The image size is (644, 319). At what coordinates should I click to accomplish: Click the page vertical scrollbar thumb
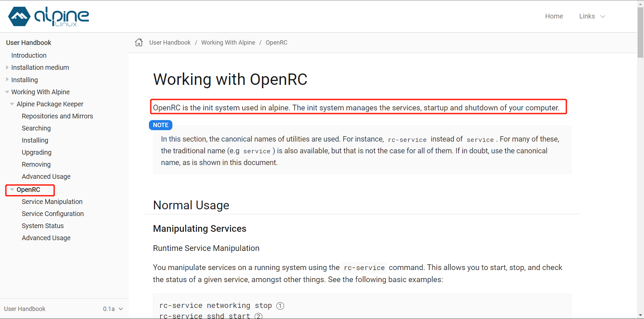(x=640, y=33)
